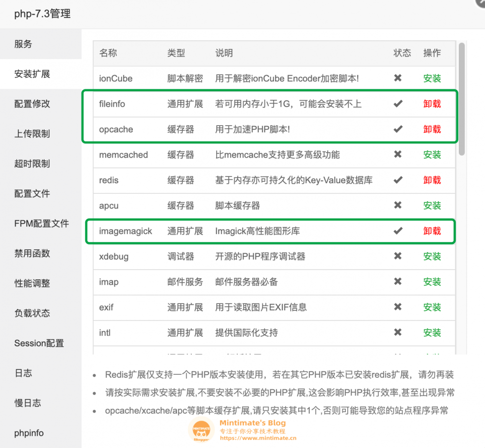Click the redis installed checkmark icon
Viewport: 485px width, 448px height.
(398, 179)
